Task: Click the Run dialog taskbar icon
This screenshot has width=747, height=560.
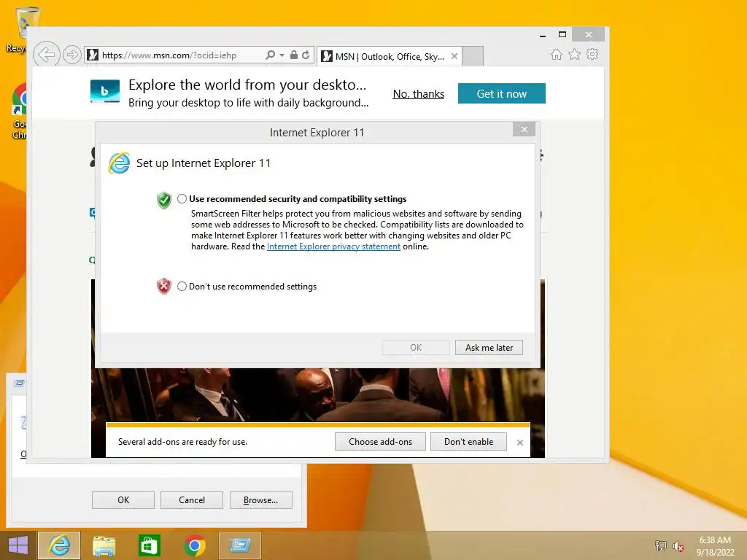Action: pos(239,545)
